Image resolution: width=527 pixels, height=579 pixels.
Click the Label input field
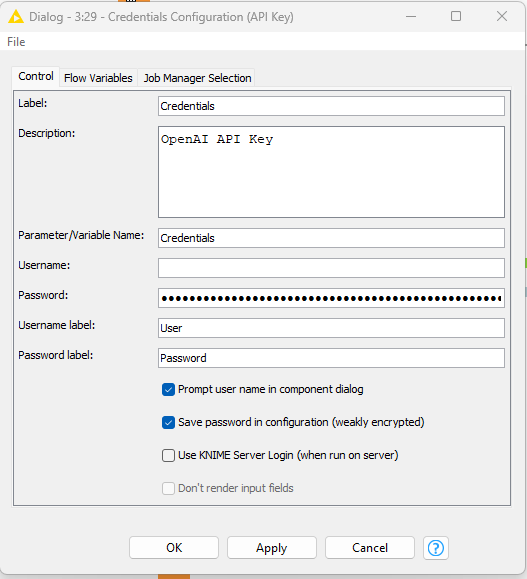pos(331,106)
